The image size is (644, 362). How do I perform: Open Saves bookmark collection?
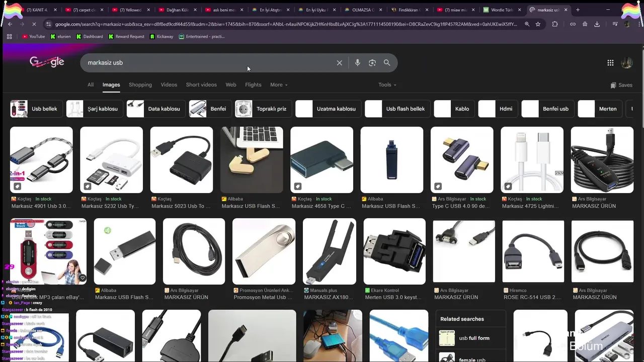click(x=621, y=85)
